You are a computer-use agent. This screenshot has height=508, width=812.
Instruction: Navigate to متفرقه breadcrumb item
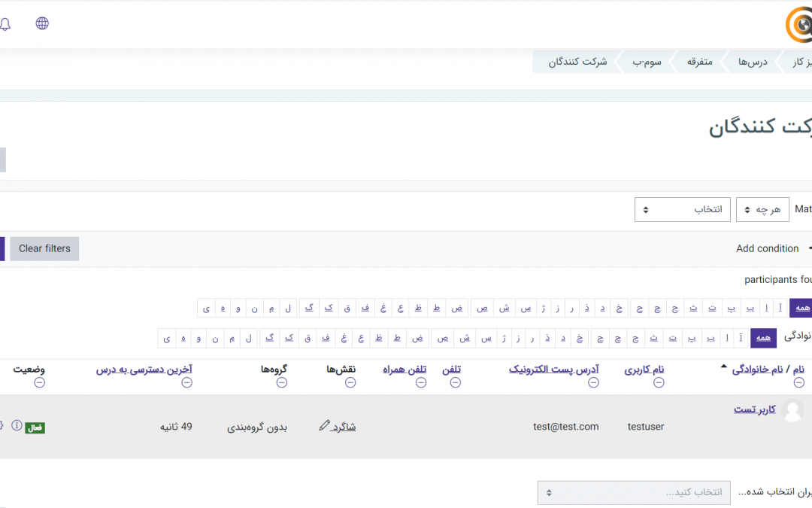699,62
